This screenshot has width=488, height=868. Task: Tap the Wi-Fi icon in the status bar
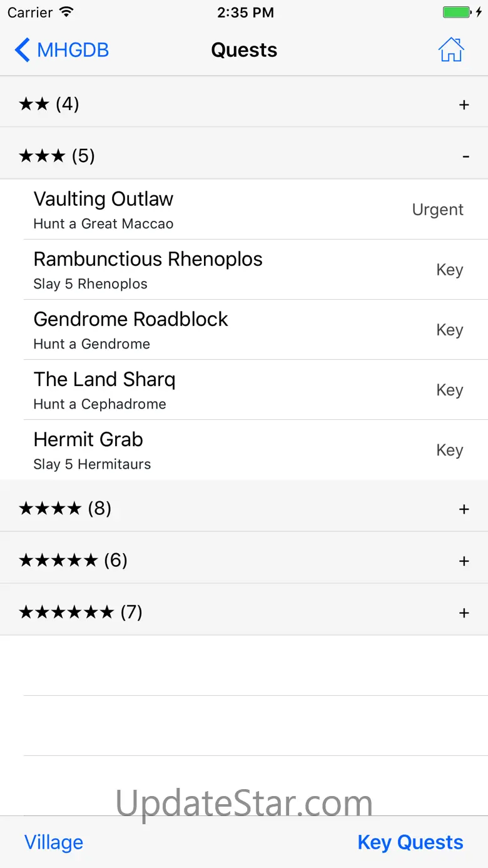[x=66, y=12]
